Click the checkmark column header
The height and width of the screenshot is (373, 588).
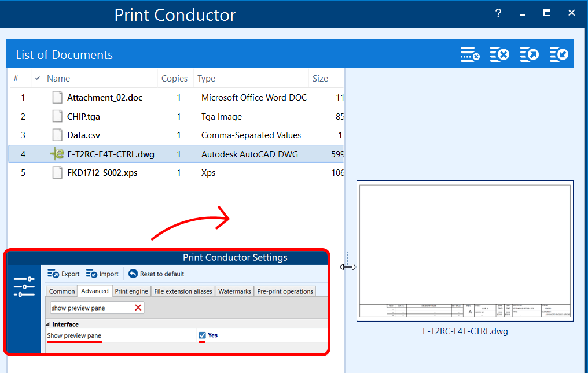[x=38, y=79]
